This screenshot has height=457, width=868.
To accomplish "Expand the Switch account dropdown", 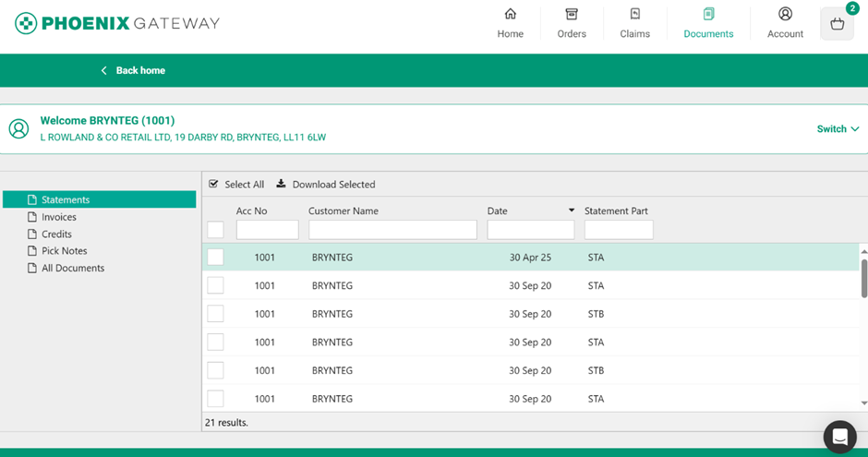I will click(x=838, y=129).
